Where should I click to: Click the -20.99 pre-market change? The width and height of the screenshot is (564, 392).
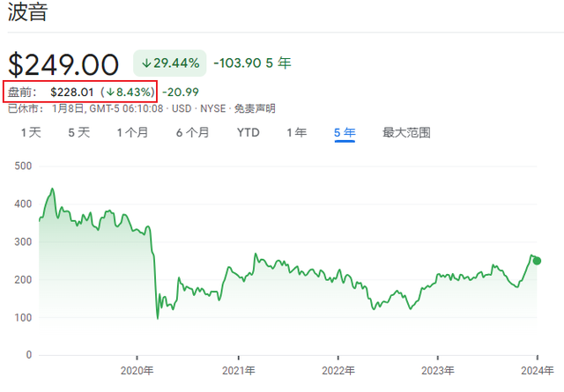pyautogui.click(x=181, y=92)
